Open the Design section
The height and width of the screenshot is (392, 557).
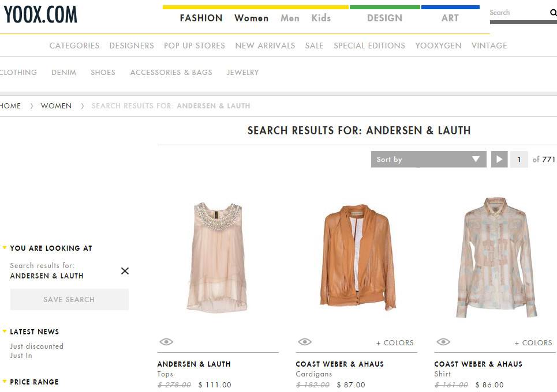click(384, 18)
